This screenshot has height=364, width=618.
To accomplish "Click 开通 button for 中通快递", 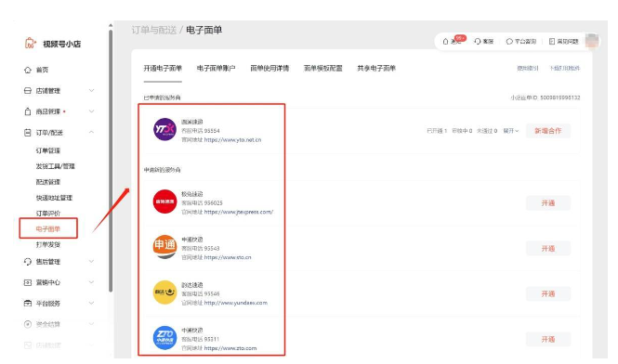I will [548, 339].
